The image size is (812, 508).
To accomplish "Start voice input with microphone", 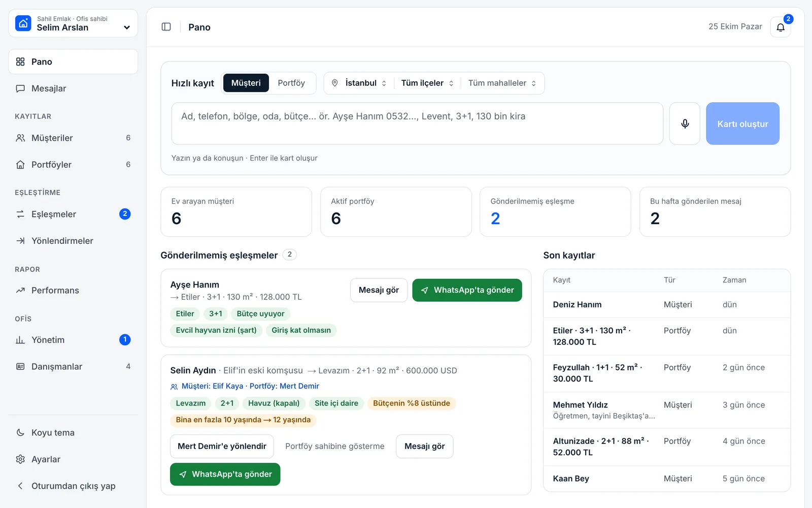I will coord(685,123).
